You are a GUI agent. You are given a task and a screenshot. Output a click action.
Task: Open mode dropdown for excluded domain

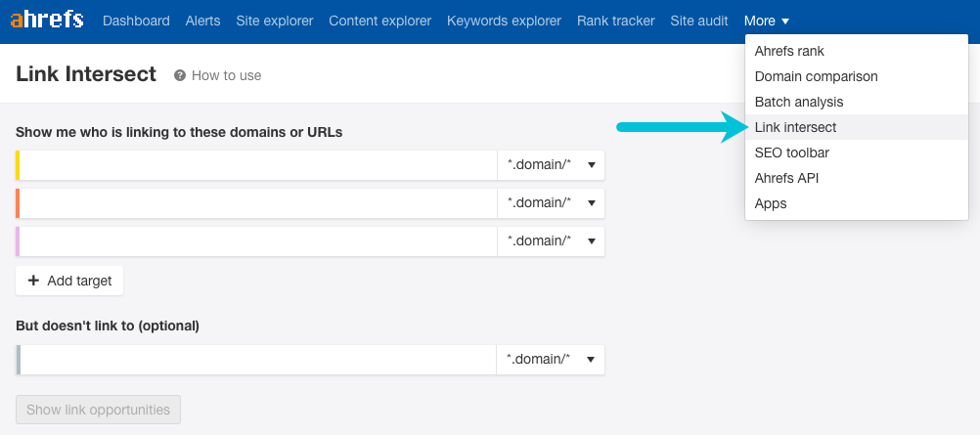pos(551,360)
